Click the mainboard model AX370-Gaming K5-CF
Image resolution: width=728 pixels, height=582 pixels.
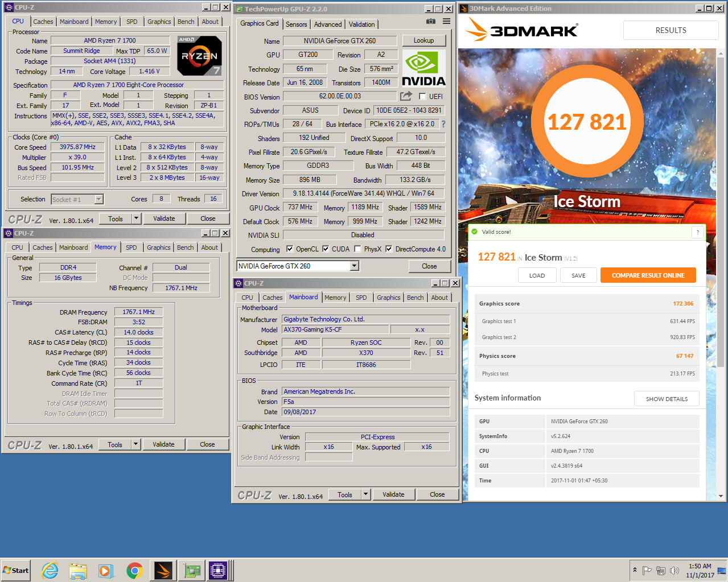[336, 329]
